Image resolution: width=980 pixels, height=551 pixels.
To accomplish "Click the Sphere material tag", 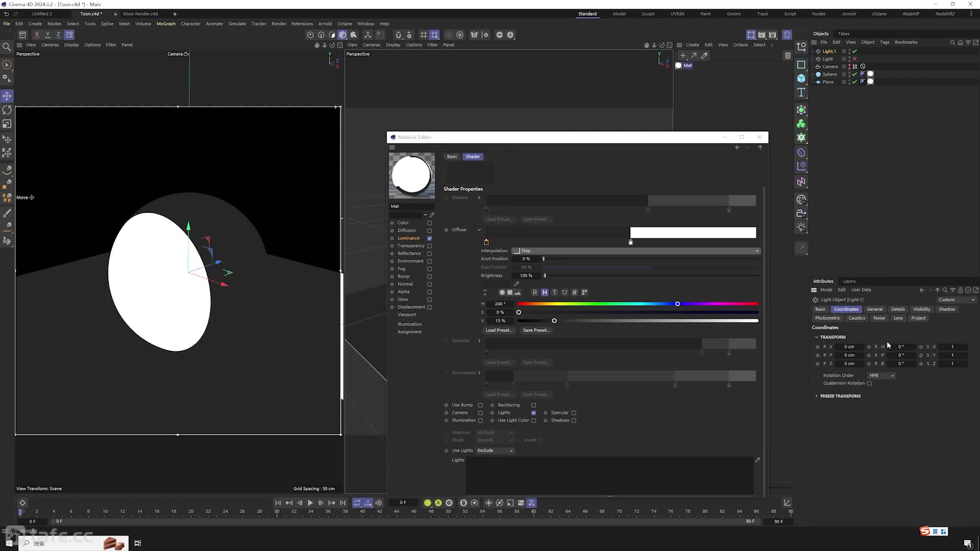I will 871,74.
